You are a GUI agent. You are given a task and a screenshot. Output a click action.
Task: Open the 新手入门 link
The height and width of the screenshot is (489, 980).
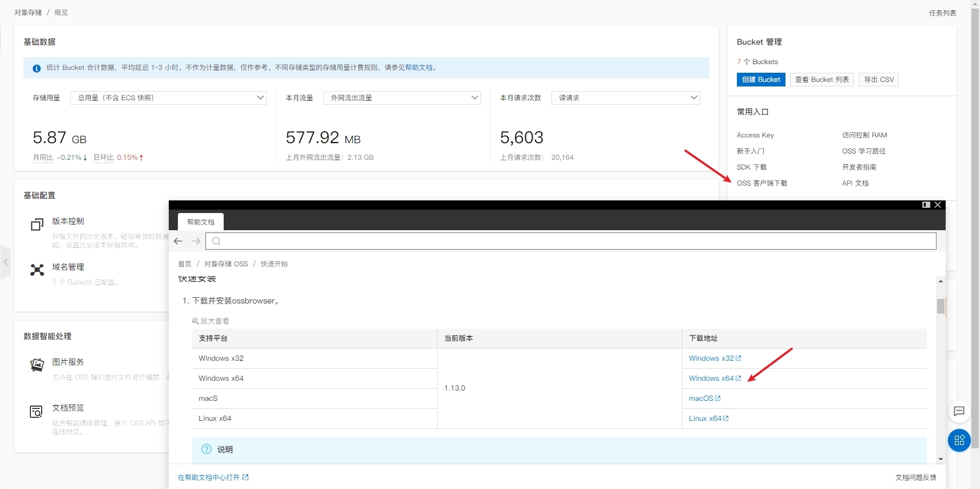tap(751, 151)
